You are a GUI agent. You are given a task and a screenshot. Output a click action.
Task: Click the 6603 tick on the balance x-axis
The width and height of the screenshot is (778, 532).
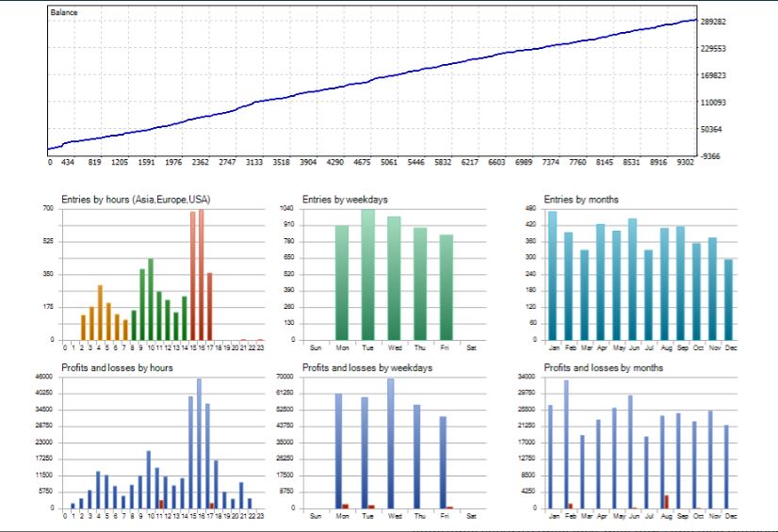496,162
